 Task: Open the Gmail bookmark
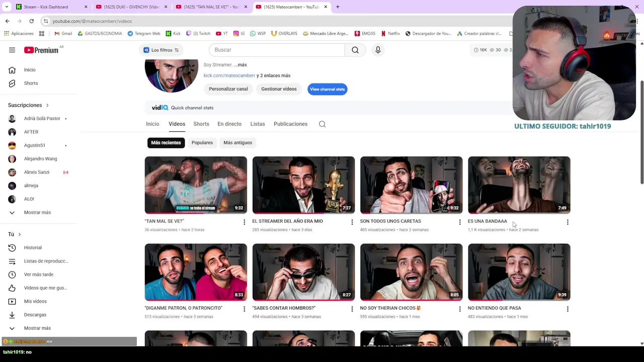[63, 34]
